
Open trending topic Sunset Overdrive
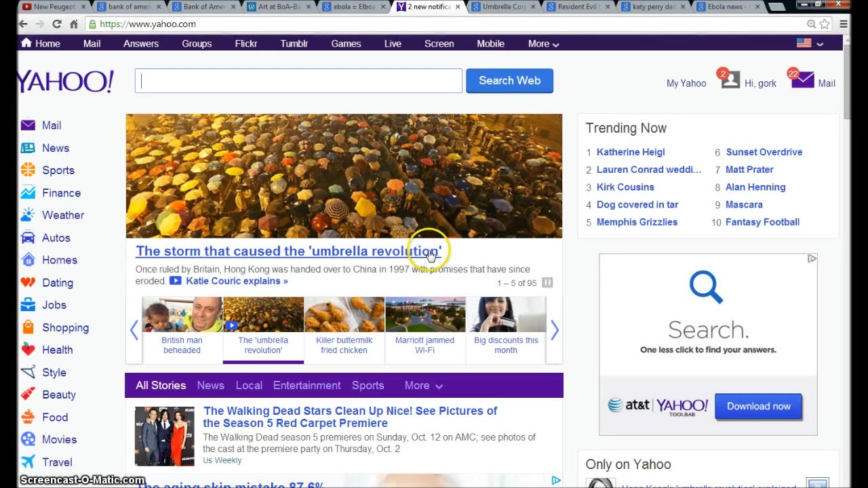(x=764, y=152)
